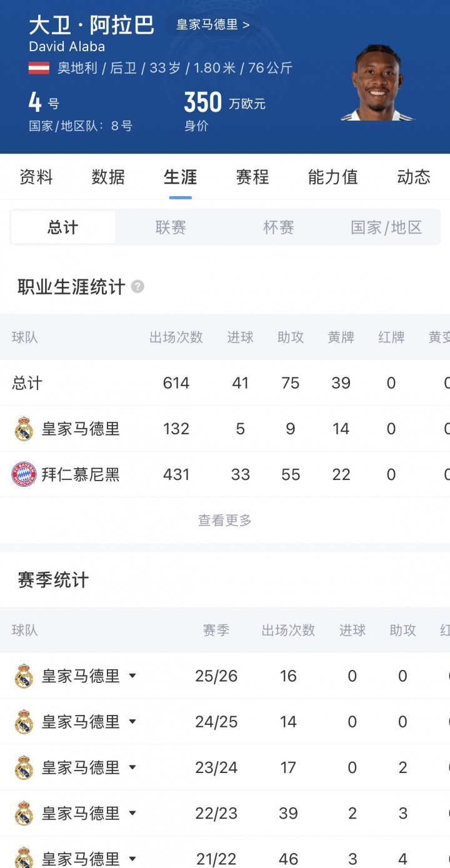The image size is (450, 868).
Task: Open help icon beside 职业生涯统计
Action: [138, 287]
